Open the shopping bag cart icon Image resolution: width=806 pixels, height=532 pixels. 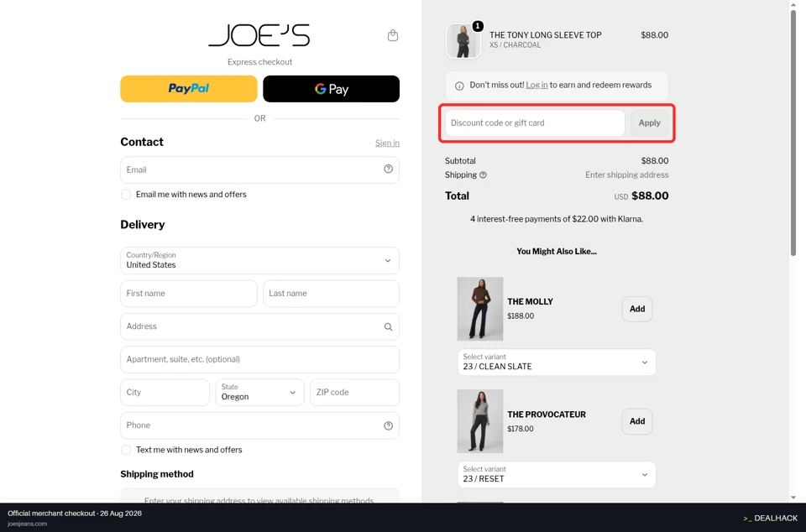coord(393,35)
